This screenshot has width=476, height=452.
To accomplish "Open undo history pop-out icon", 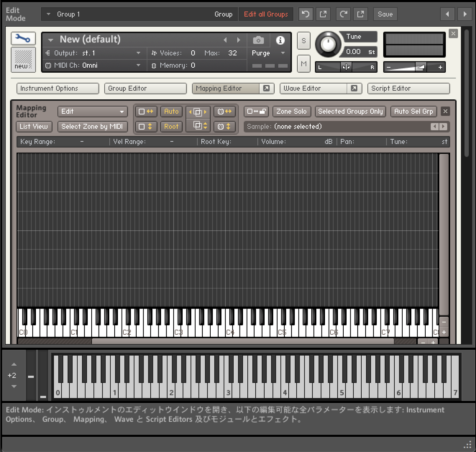I will coord(323,14).
